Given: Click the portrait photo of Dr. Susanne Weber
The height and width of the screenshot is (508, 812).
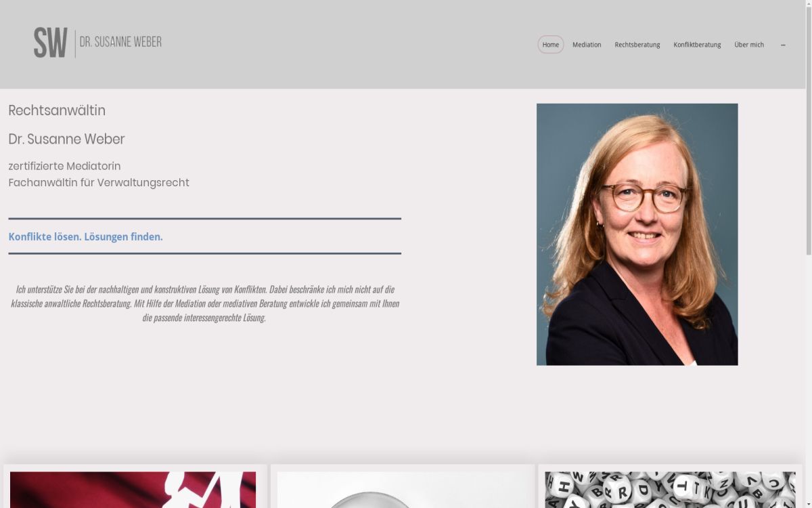Looking at the screenshot, I should click(x=637, y=234).
